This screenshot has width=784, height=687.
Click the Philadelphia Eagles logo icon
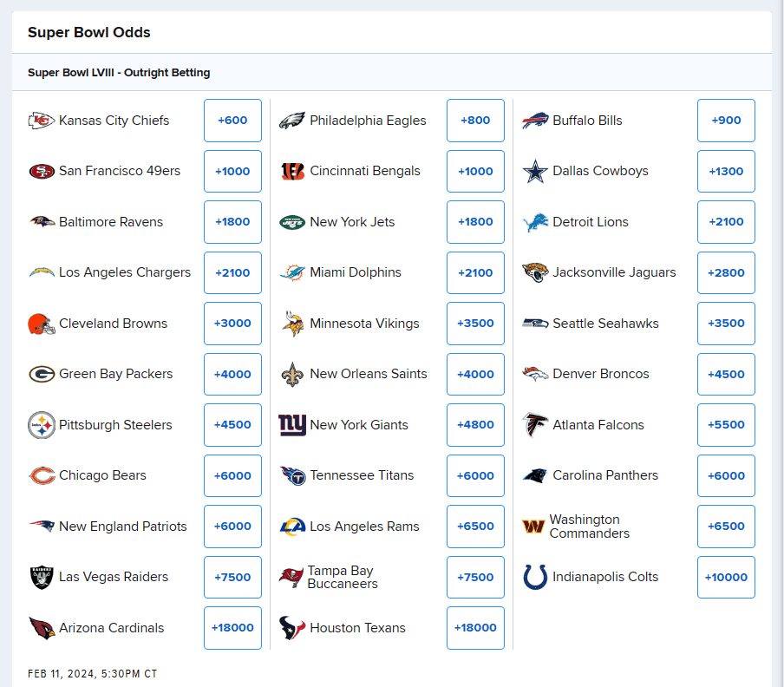pos(292,121)
